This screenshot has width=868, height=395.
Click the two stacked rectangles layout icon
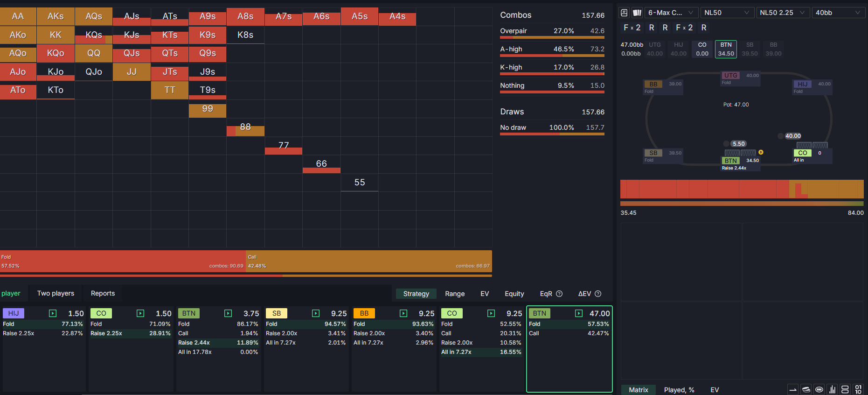pyautogui.click(x=845, y=389)
